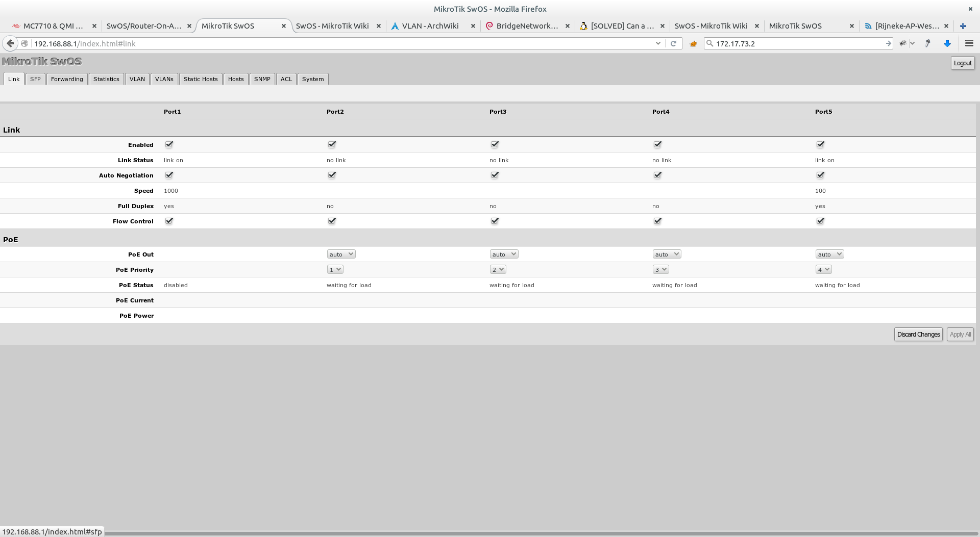Uncheck Flow Control for Port5
The width and height of the screenshot is (980, 537).
pos(820,221)
